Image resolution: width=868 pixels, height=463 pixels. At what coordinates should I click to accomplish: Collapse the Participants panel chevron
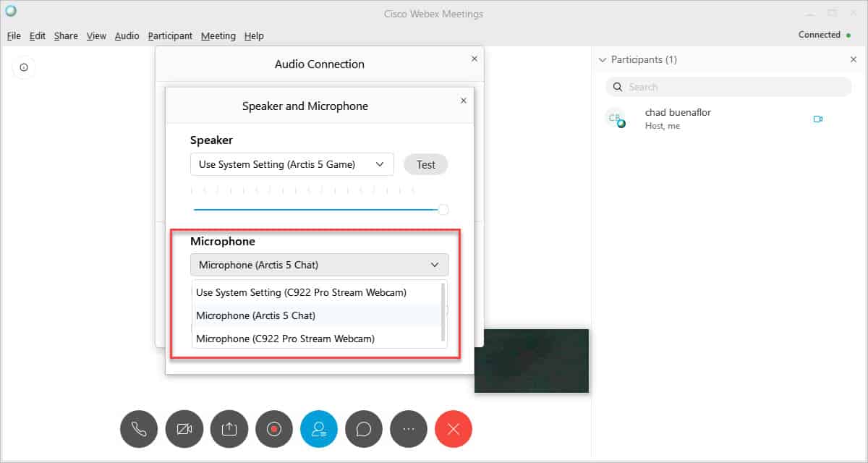click(603, 59)
